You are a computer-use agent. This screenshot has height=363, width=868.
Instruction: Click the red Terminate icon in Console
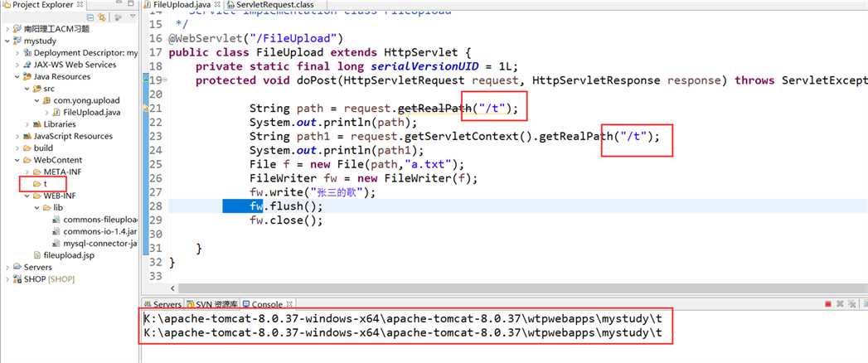[828, 304]
